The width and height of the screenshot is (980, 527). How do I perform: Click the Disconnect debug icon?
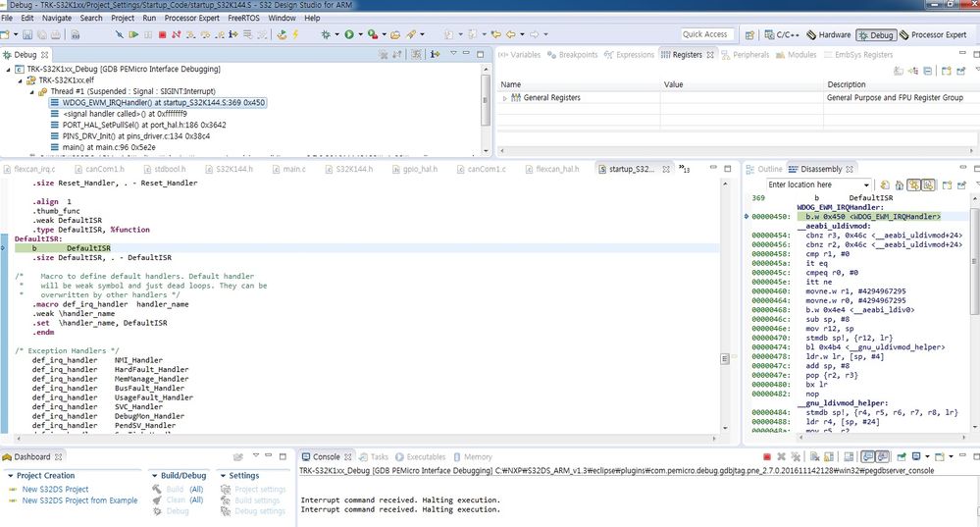click(x=177, y=35)
